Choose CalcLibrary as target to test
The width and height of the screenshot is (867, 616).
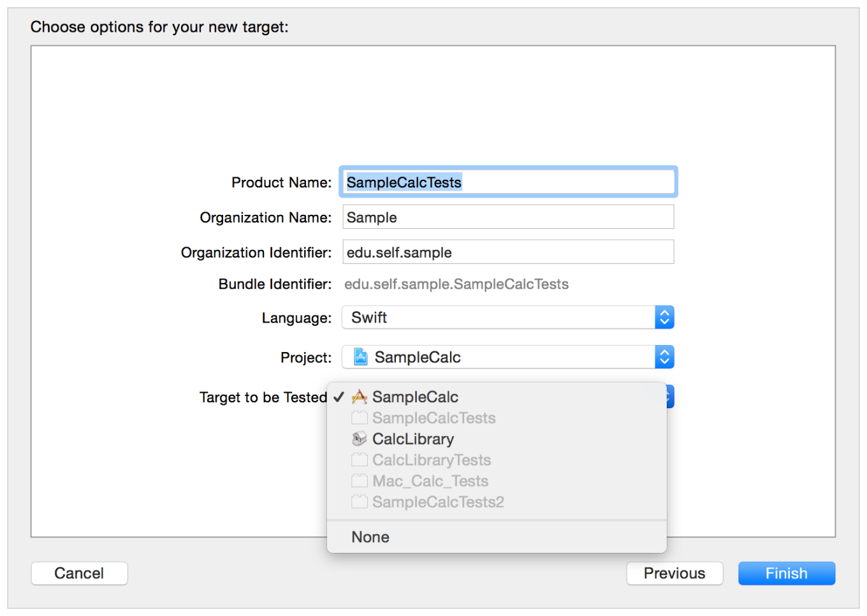point(413,439)
